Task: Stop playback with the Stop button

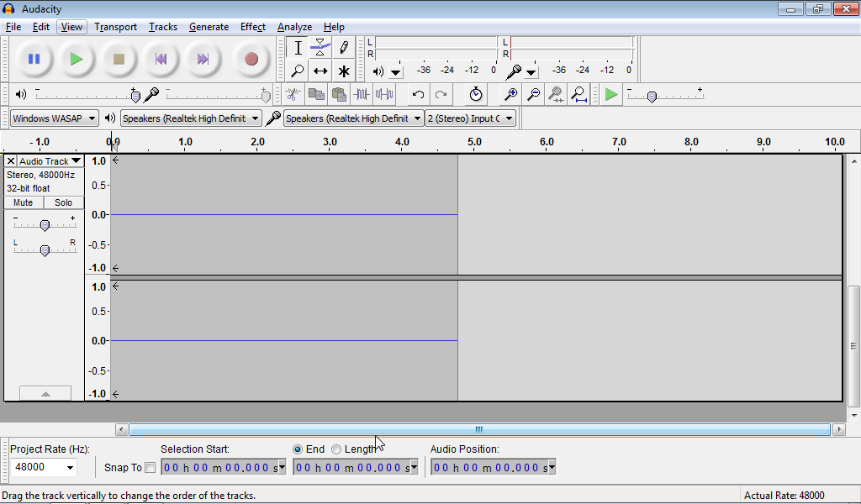Action: tap(119, 59)
